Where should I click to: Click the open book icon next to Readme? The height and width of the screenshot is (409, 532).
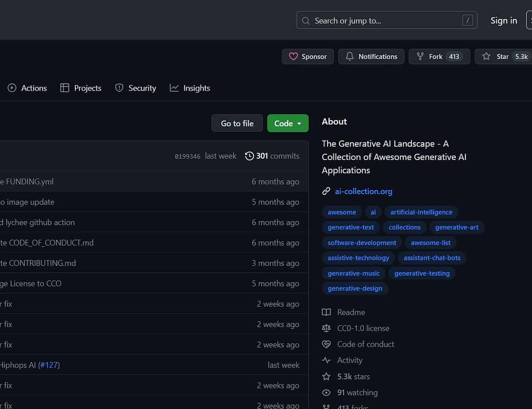tap(326, 312)
